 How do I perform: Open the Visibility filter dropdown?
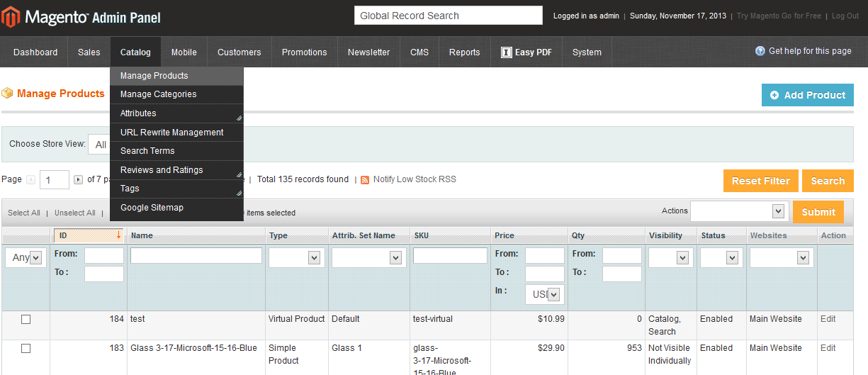[670, 259]
